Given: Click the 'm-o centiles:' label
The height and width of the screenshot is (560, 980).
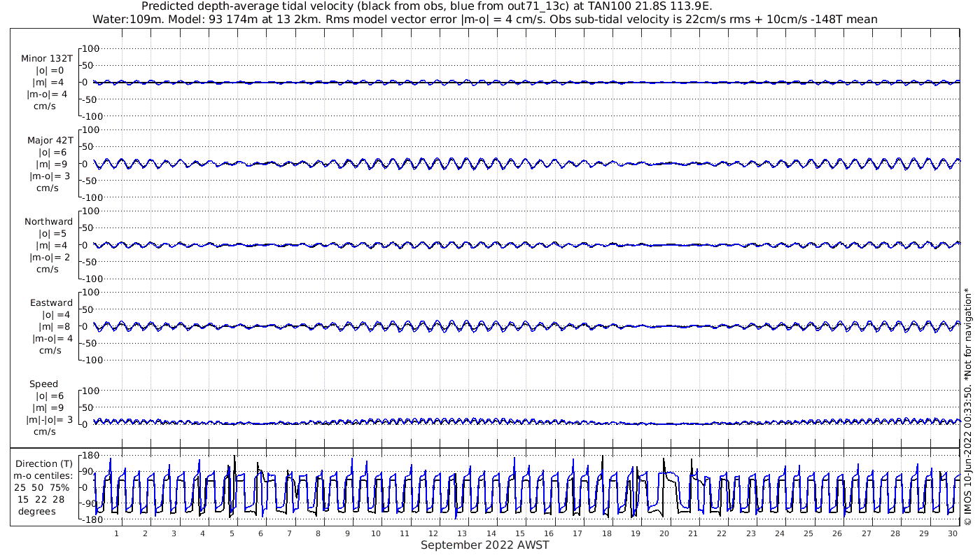Looking at the screenshot, I should point(43,475).
